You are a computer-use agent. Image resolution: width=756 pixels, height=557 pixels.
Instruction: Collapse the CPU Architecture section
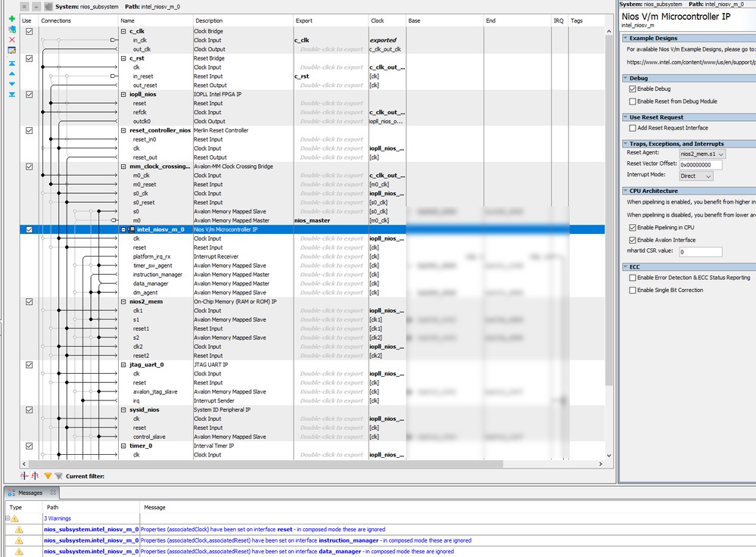coord(625,191)
